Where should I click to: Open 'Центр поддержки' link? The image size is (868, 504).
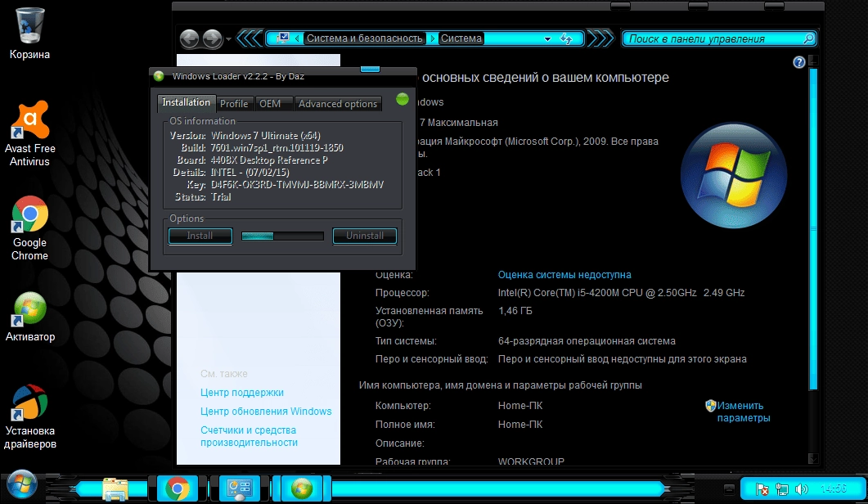click(x=242, y=393)
